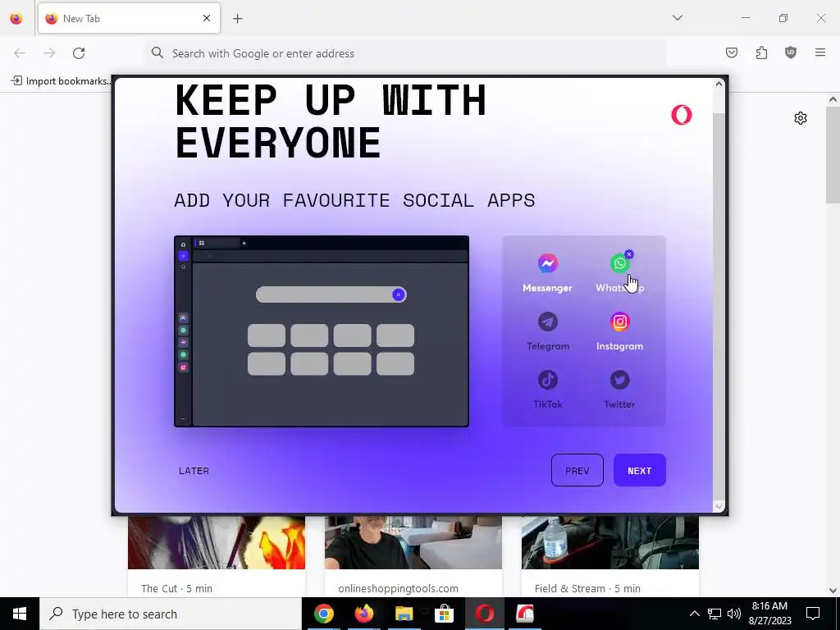Open Firefox from the taskbar
Screen dimensions: 840x630
pyautogui.click(x=363, y=614)
